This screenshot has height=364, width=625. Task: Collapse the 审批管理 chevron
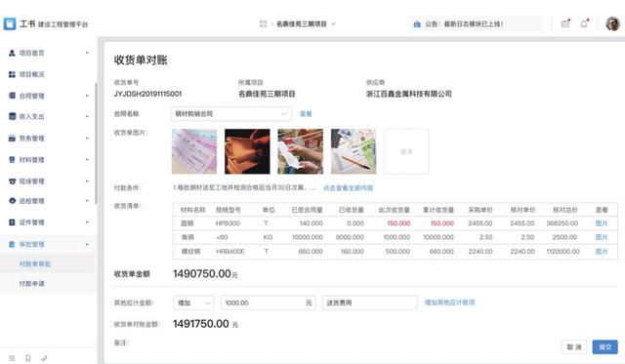[x=87, y=245]
